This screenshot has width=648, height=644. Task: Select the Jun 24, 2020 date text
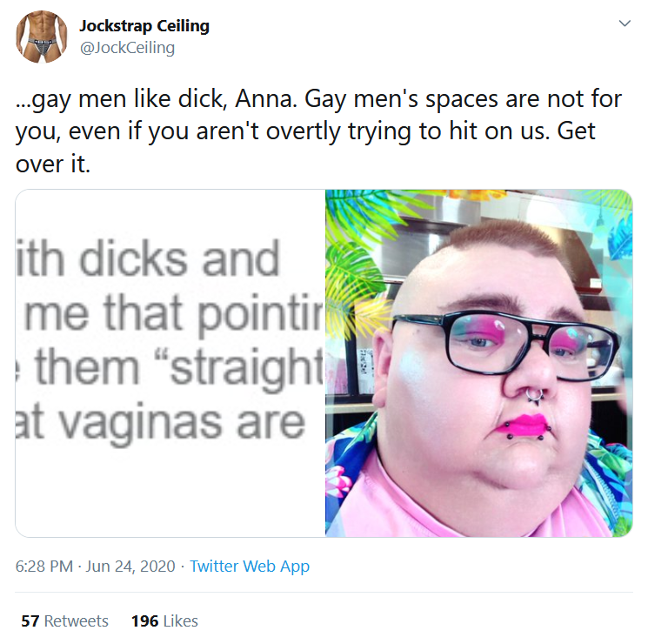tap(130, 566)
